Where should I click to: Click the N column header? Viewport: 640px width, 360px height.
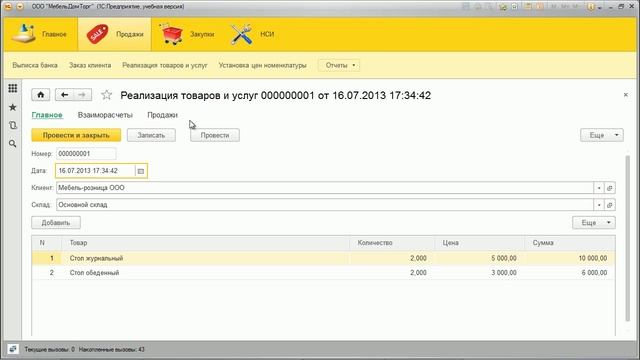(47, 243)
